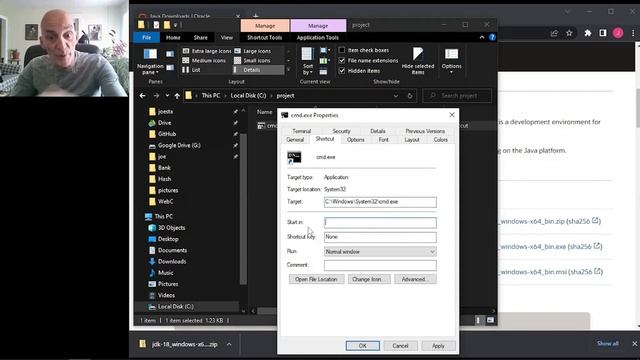Viewport: 640px width, 360px height.
Task: Collapse the File Explorer ribbon
Action: point(482,37)
